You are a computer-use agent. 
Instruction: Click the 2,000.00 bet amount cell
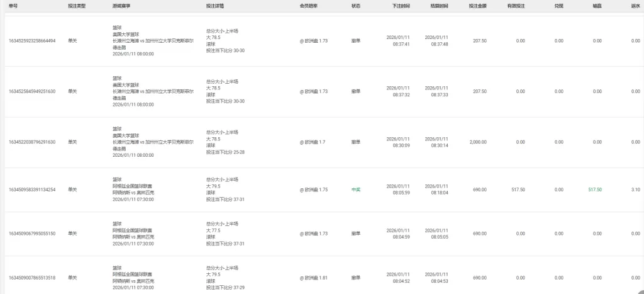coord(477,142)
